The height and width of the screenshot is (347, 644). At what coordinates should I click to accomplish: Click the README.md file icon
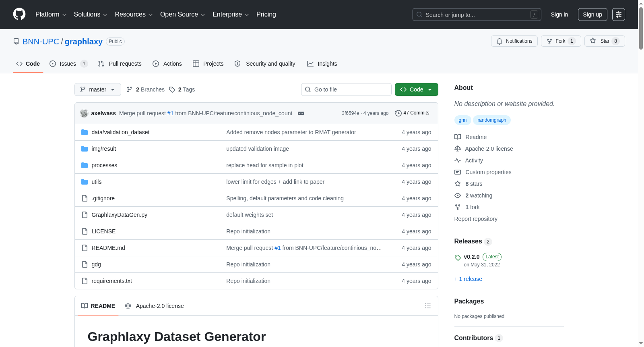coord(85,248)
